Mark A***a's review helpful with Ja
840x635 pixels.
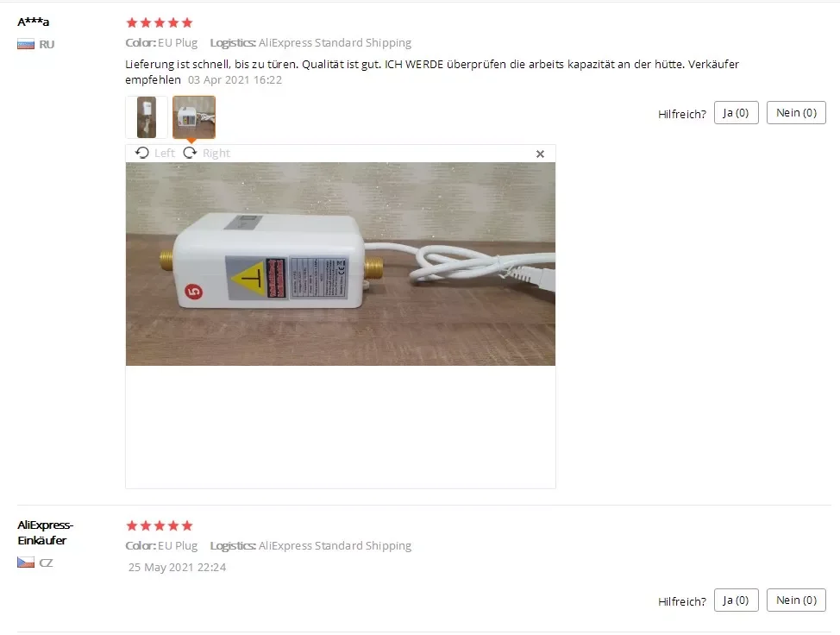[736, 113]
